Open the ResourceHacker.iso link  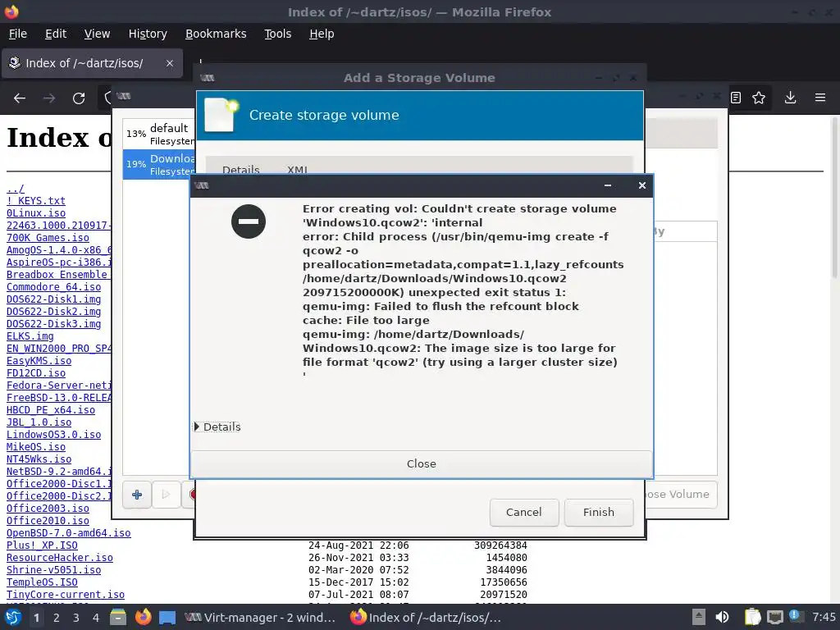[59, 558]
